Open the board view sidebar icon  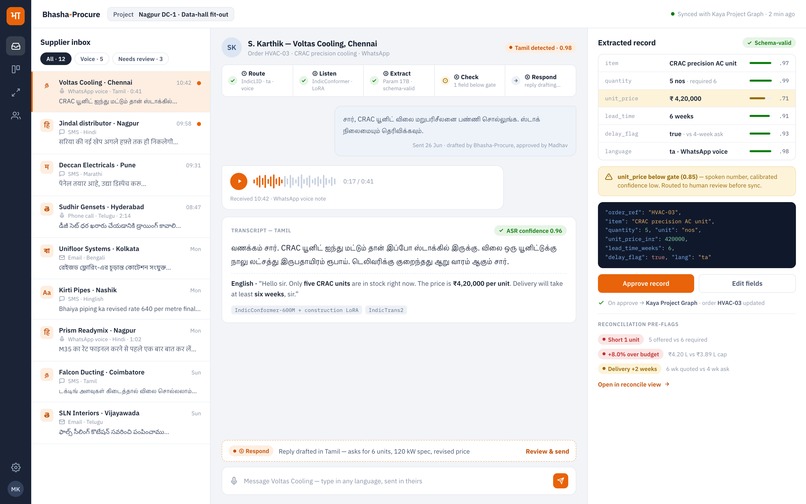(15, 69)
